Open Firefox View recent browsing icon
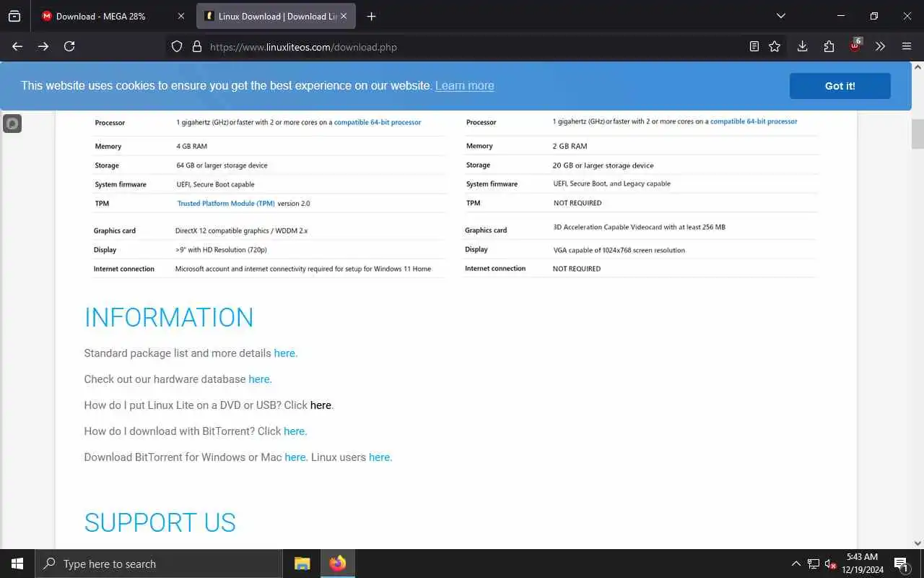Screen dimensions: 924x578 (14, 16)
